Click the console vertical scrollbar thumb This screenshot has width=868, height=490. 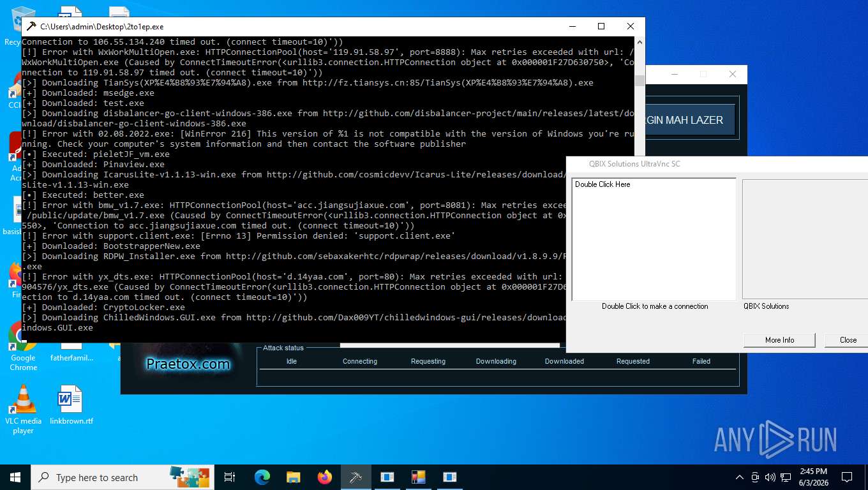click(x=640, y=80)
